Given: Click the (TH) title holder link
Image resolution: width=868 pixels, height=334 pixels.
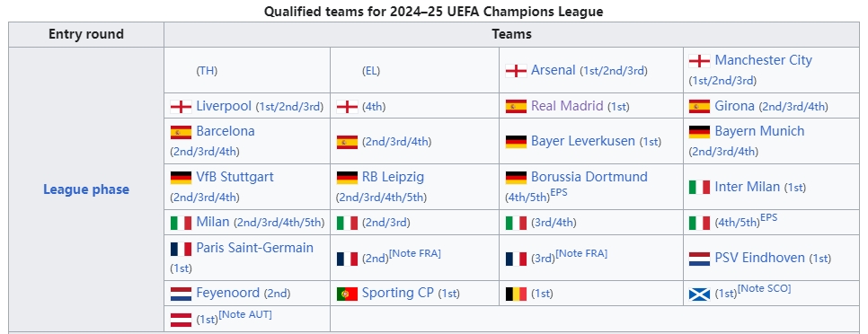Looking at the screenshot, I should (207, 71).
